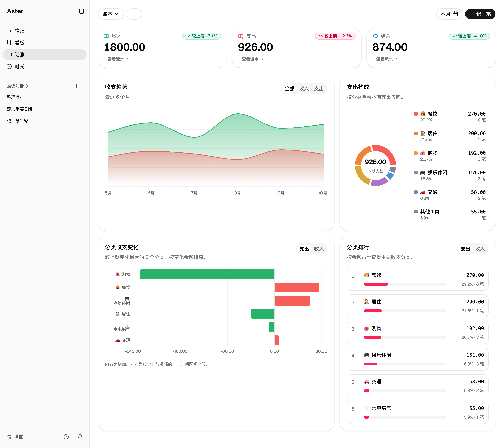This screenshot has height=448, width=504.
Task: Click orange 居住 legend color swatch
Action: [416, 133]
